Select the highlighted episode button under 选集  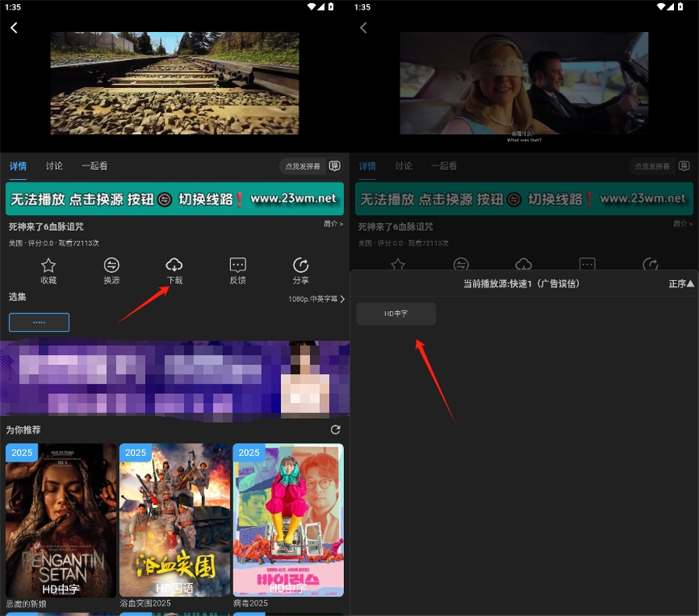[39, 322]
